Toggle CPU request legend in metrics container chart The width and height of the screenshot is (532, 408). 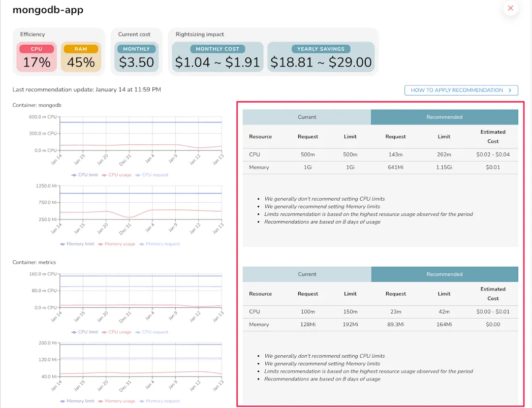[151, 332]
